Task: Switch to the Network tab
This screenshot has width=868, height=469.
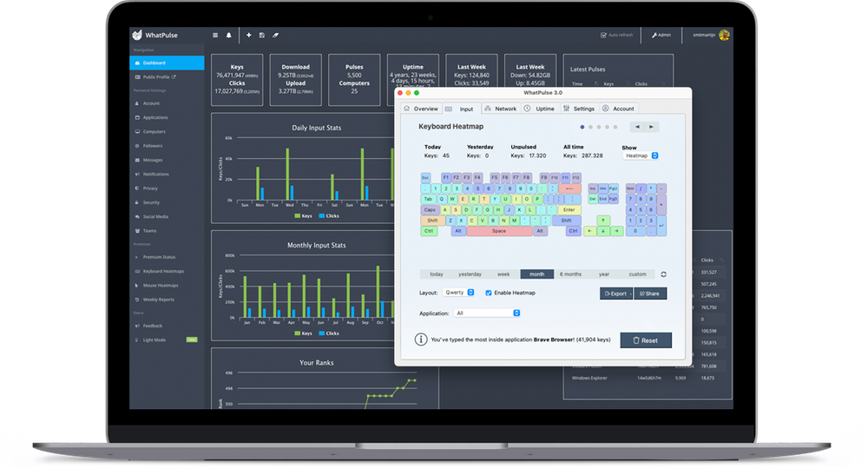Action: [501, 109]
